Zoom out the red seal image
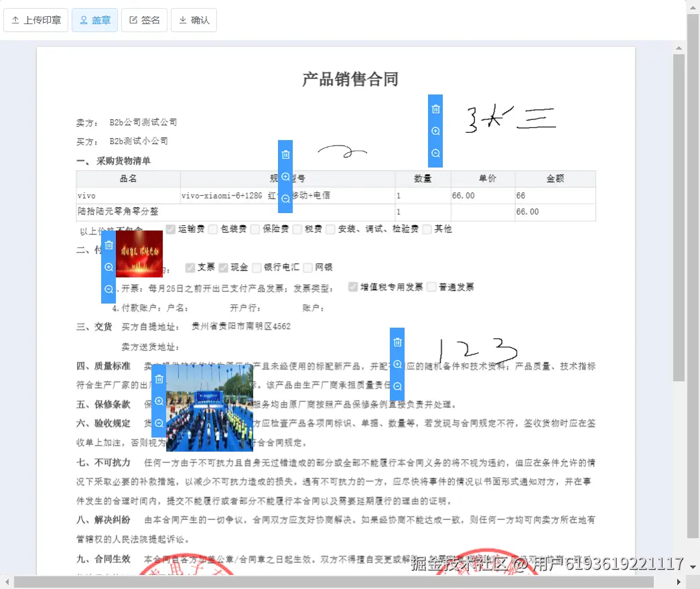Screen dimensions: 700x589 click(109, 289)
